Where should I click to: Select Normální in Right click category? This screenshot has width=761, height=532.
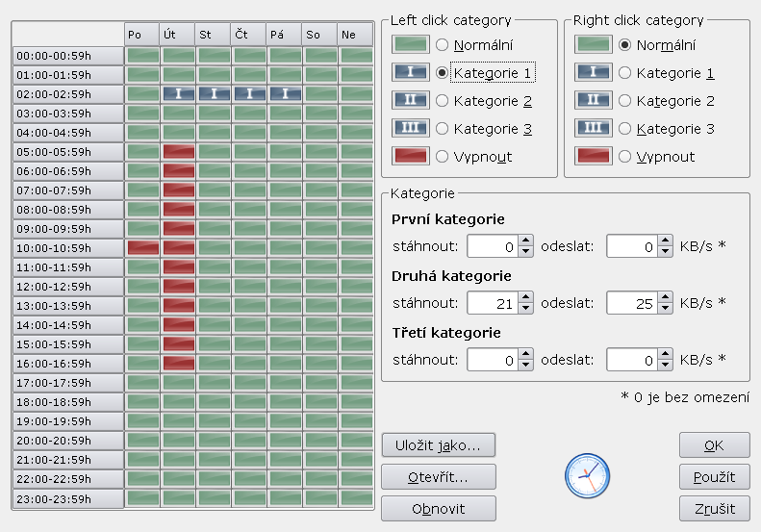pyautogui.click(x=624, y=44)
